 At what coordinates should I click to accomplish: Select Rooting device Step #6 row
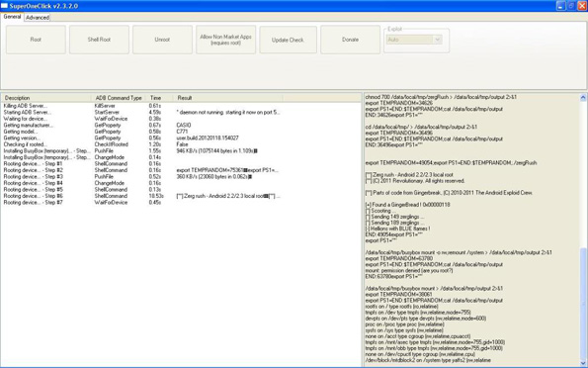click(141, 196)
